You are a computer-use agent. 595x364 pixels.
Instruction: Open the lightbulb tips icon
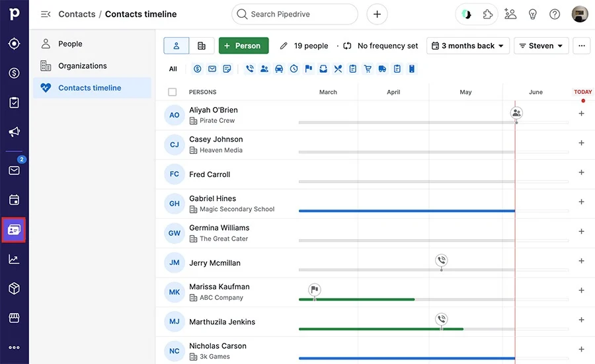(x=532, y=15)
